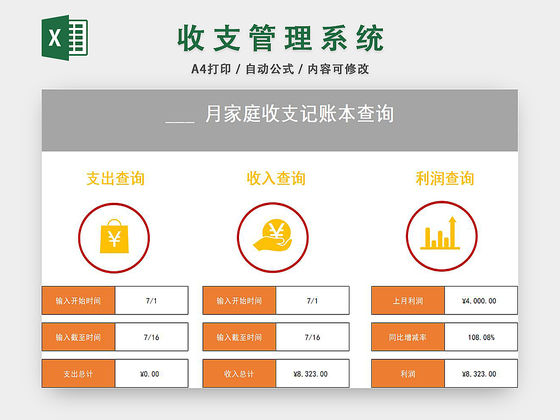Select the 利润查询 heading
The image size is (560, 420).
click(x=445, y=178)
